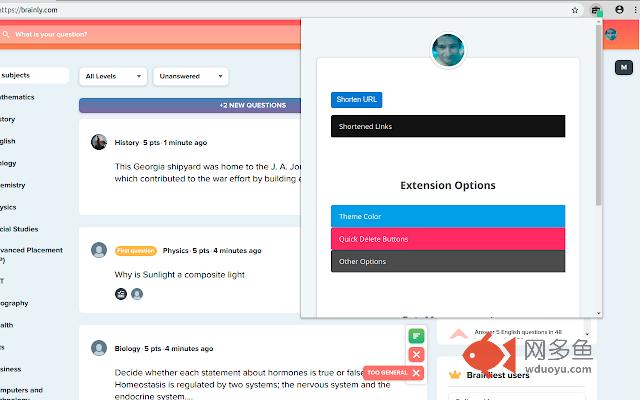Click the profile avatar in extension popup
This screenshot has width=640, height=400.
pos(448,50)
